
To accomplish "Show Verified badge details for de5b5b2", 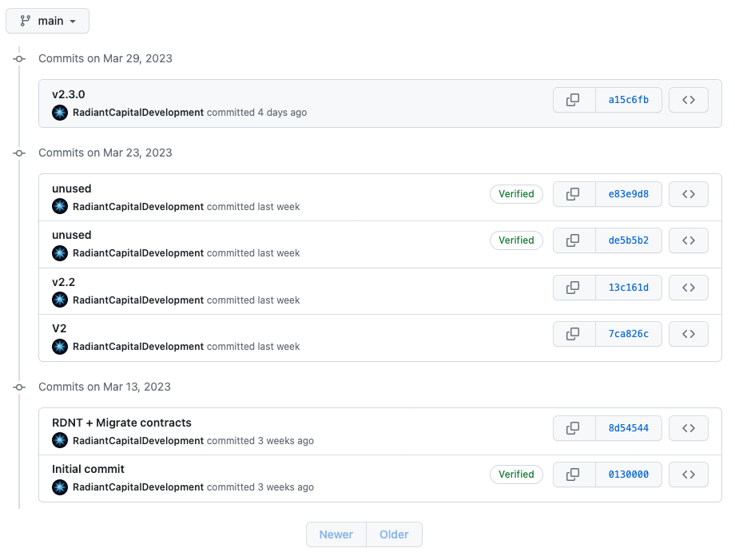I will (x=516, y=240).
